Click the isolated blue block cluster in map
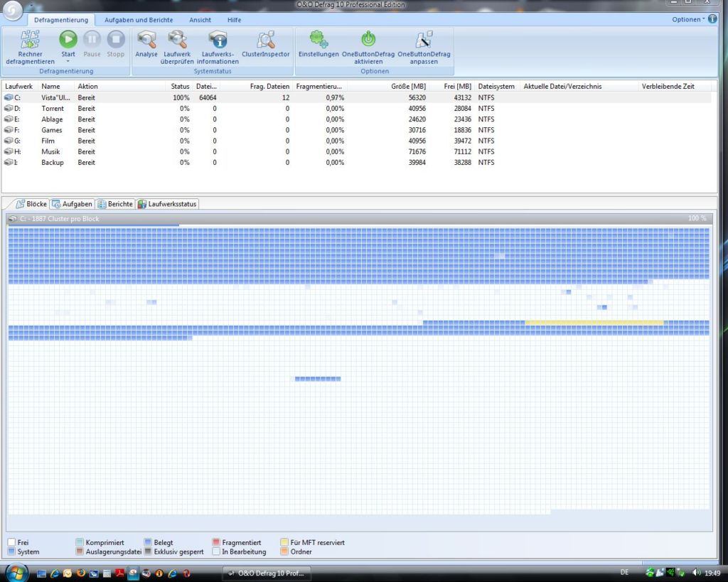 click(x=318, y=379)
